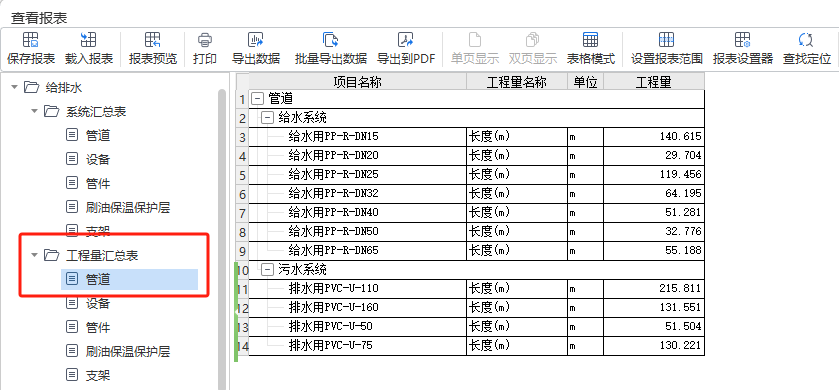Click the 工程量 column header
The height and width of the screenshot is (390, 839).
[654, 81]
